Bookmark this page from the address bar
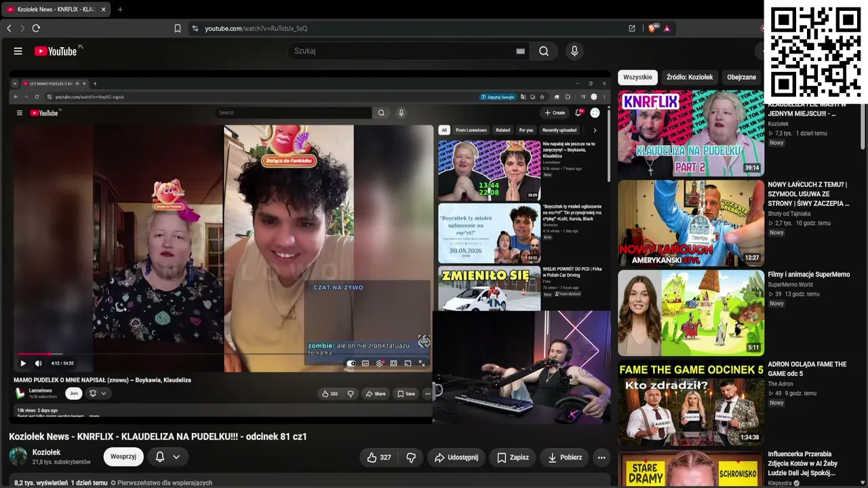 (178, 28)
